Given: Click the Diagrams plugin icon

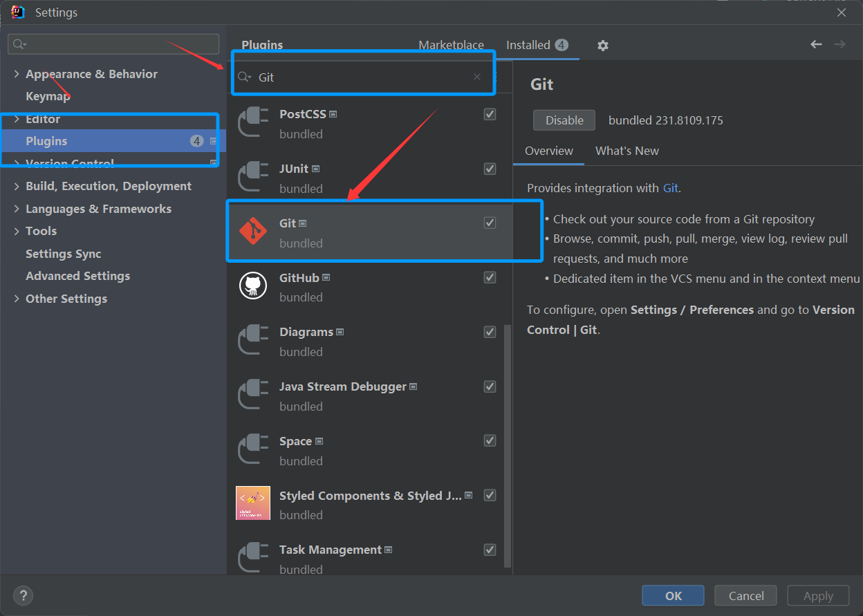Looking at the screenshot, I should pyautogui.click(x=252, y=339).
